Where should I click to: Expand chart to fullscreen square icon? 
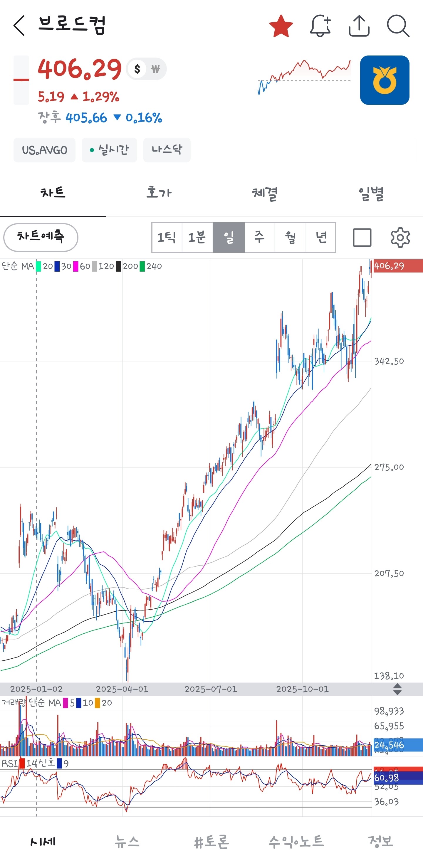click(x=362, y=238)
